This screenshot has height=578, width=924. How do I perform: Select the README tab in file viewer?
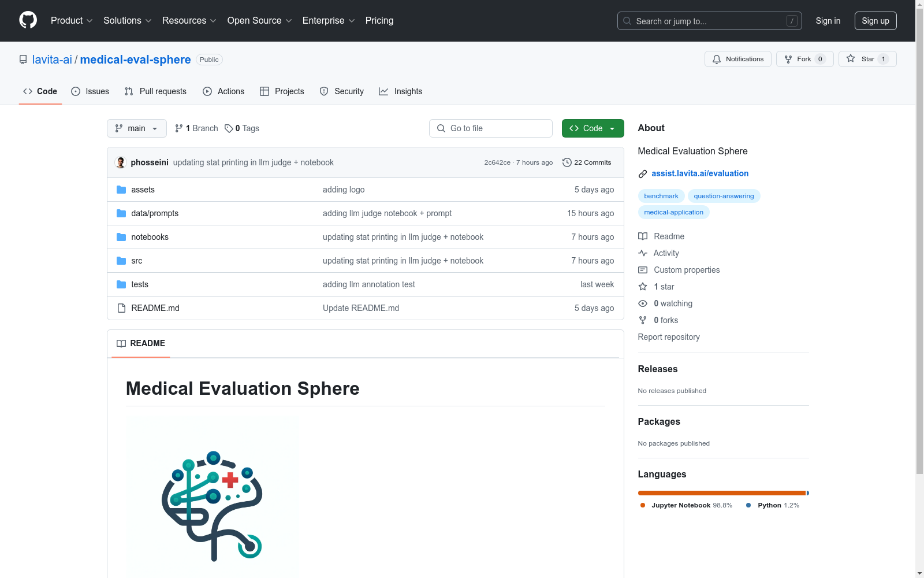coord(141,343)
